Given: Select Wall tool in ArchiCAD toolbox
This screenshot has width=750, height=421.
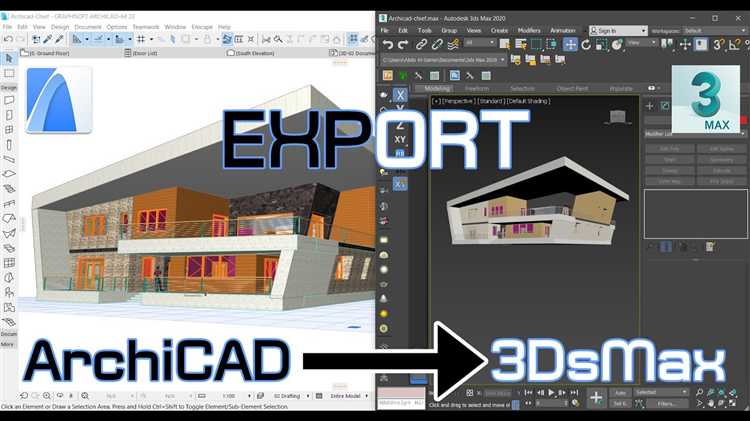Looking at the screenshot, I should [9, 100].
